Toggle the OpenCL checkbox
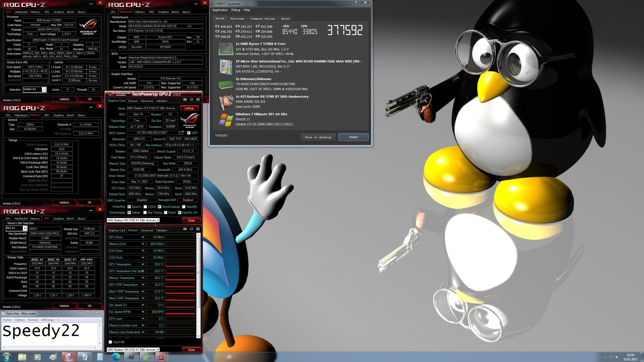Image resolution: width=644 pixels, height=362 pixels. click(x=129, y=207)
